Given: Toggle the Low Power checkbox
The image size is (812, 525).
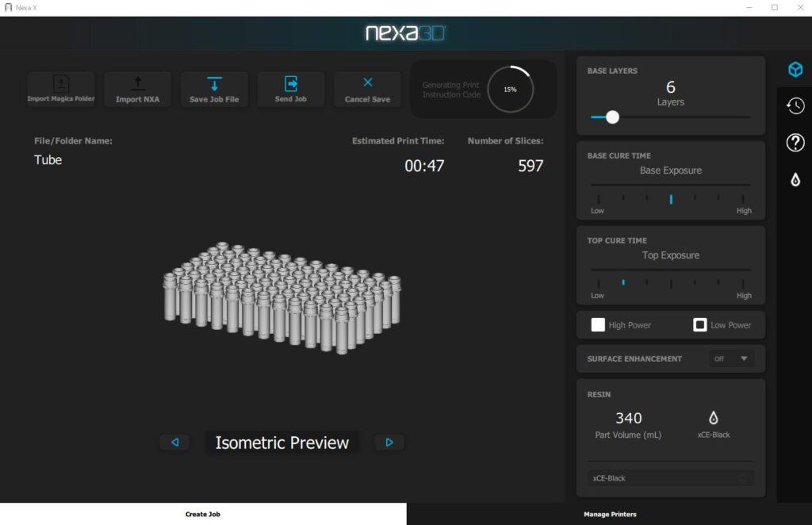Looking at the screenshot, I should coord(700,324).
